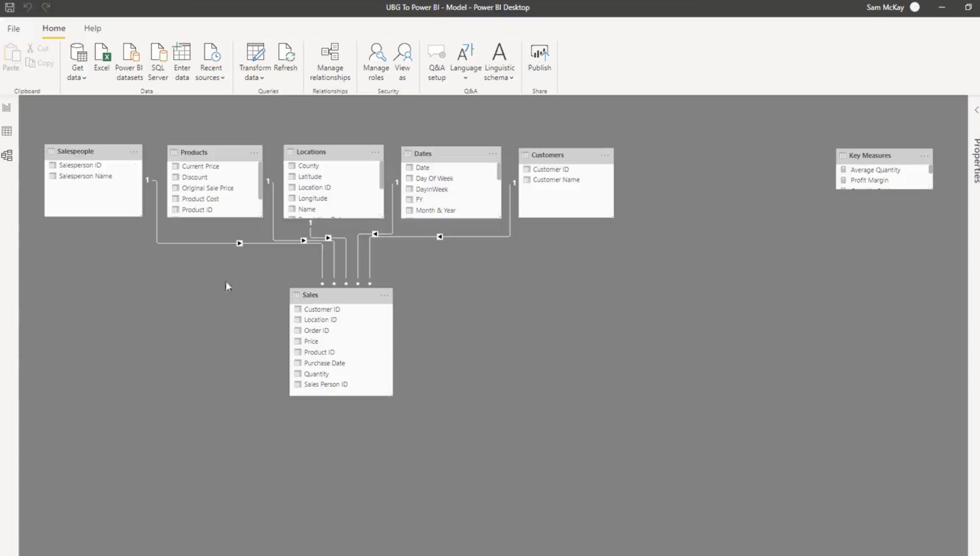This screenshot has height=556, width=980.
Task: Click the Redo arrow icon
Action: [46, 8]
